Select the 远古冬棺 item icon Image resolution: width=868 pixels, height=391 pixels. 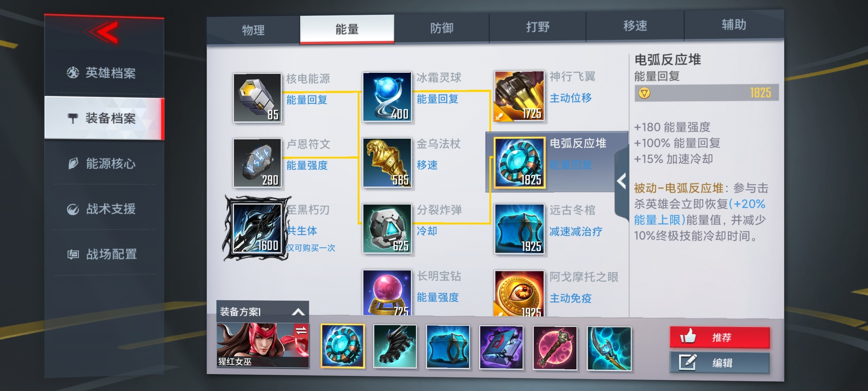pyautogui.click(x=519, y=229)
